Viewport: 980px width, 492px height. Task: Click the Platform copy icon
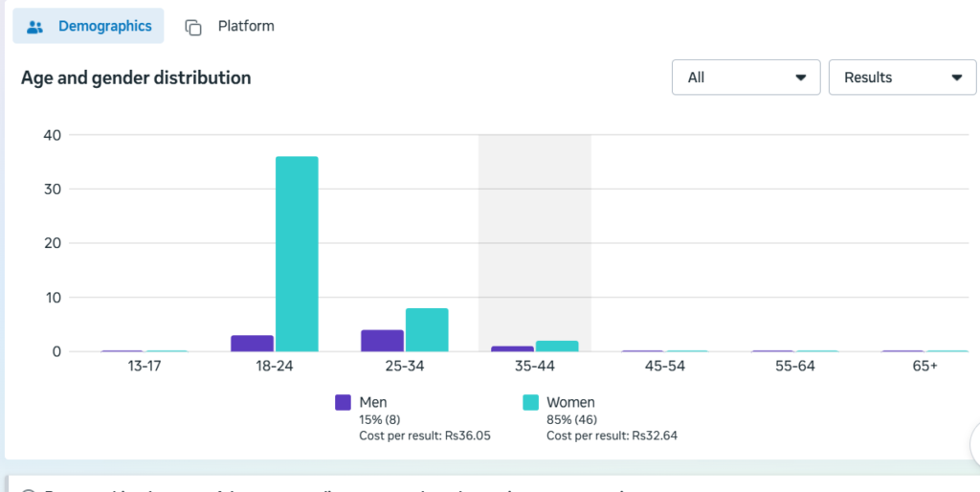(x=193, y=28)
